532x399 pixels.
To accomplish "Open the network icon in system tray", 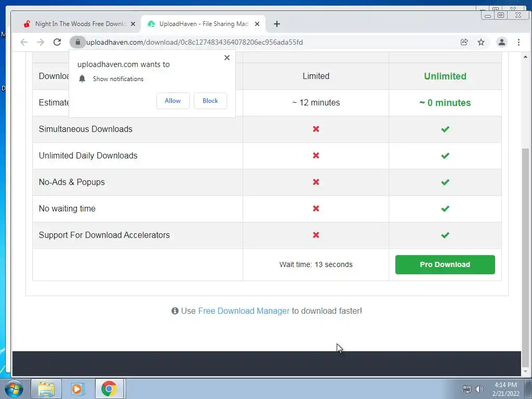I will 467,389.
